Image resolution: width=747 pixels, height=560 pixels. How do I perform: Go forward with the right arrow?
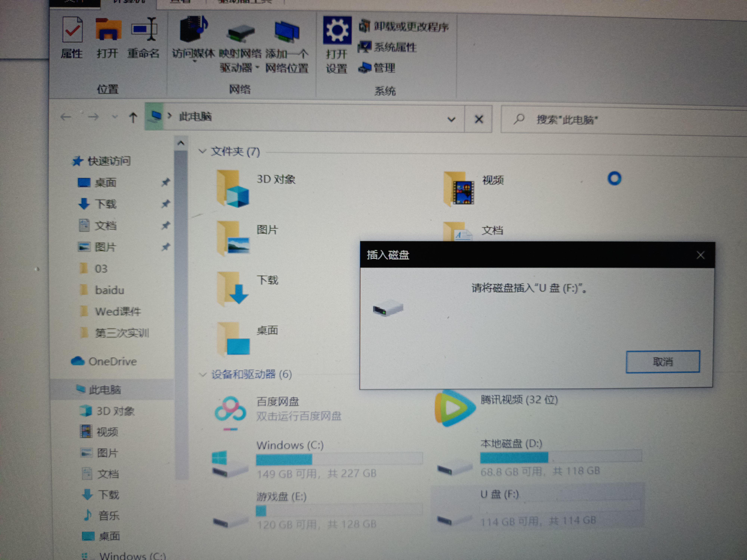(x=93, y=117)
